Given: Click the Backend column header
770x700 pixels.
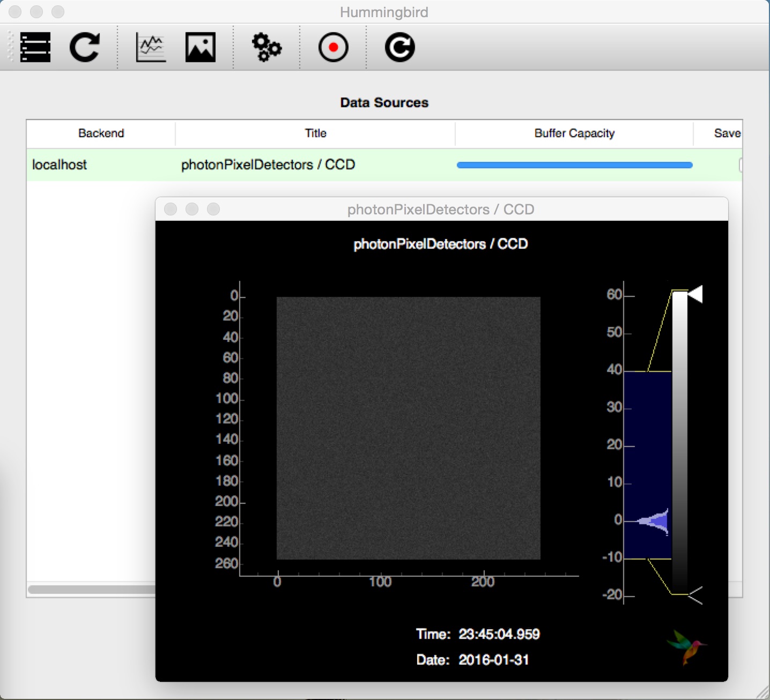Looking at the screenshot, I should tap(101, 133).
